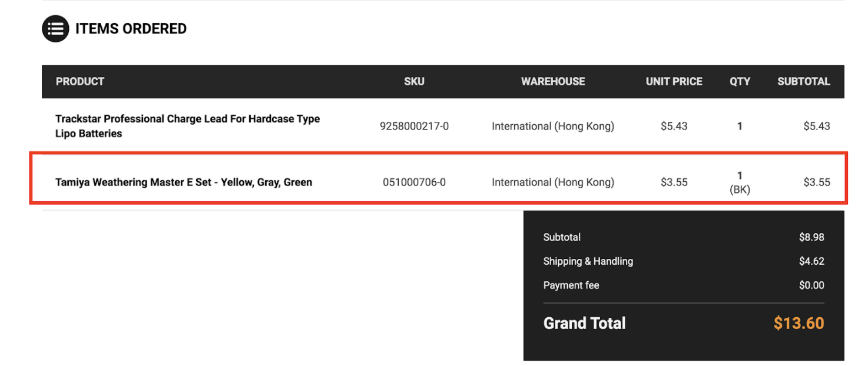868x366 pixels.
Task: Select SKU 9258000217-0
Action: [414, 126]
